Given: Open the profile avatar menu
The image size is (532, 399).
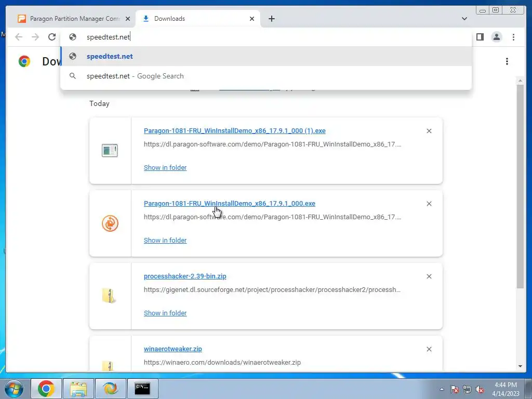Looking at the screenshot, I should click(496, 37).
